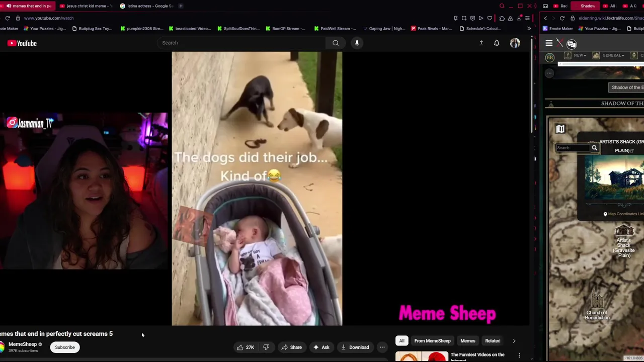Click the YouTube address bar URL

[x=49, y=18]
